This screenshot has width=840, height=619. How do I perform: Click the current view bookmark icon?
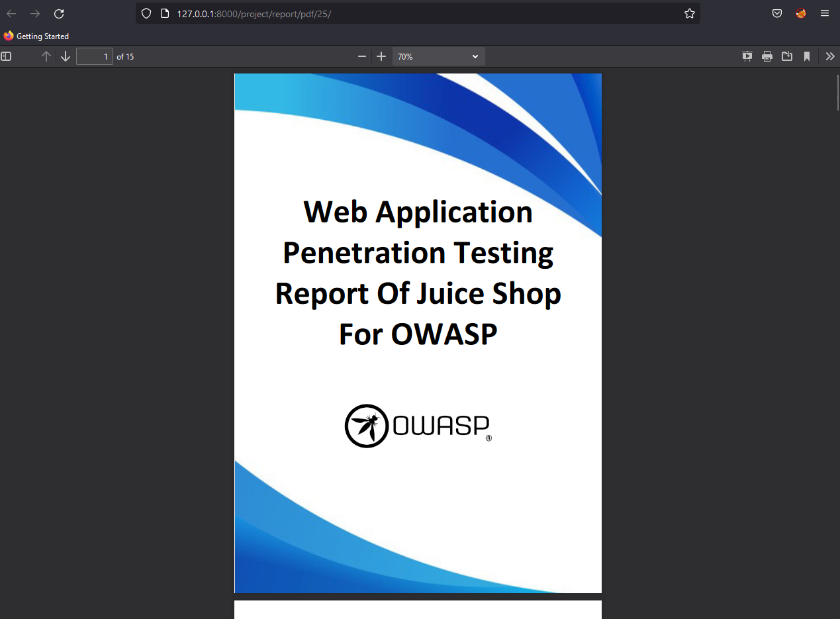pyautogui.click(x=807, y=57)
